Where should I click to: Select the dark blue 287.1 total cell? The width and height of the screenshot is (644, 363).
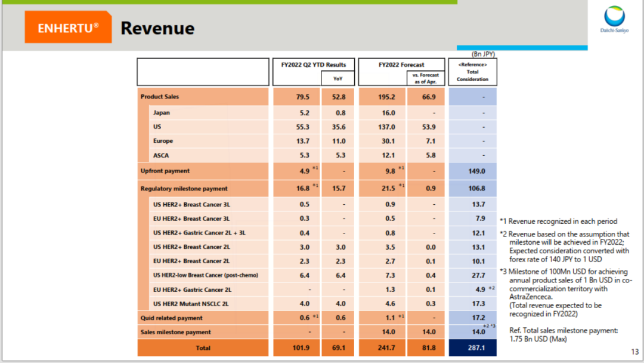472,347
